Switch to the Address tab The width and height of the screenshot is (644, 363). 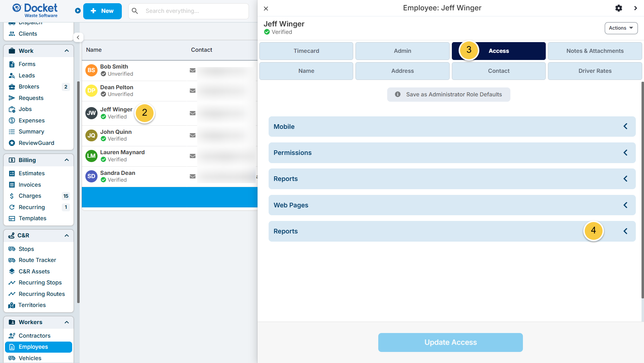403,71
